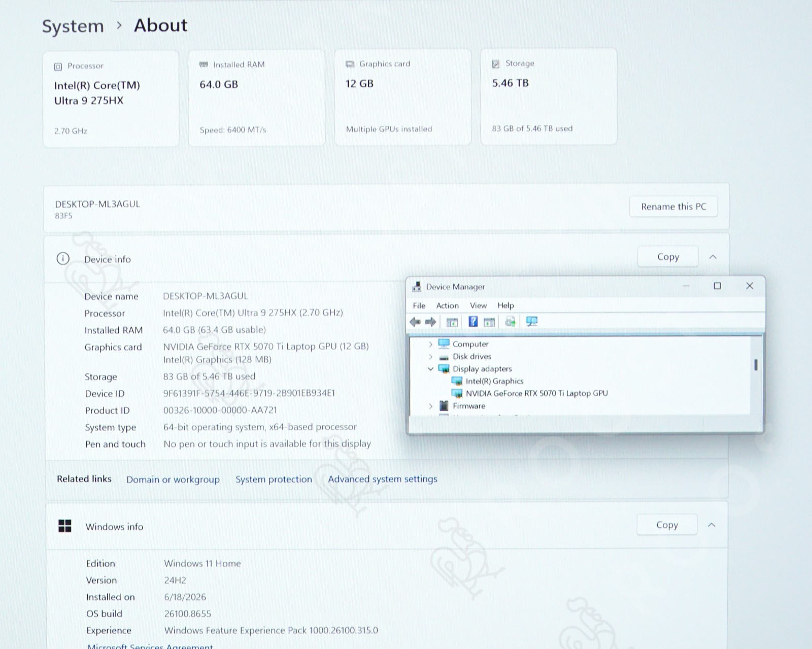812x649 pixels.
Task: Click the Windows logo beside Windows info
Action: tap(65, 526)
